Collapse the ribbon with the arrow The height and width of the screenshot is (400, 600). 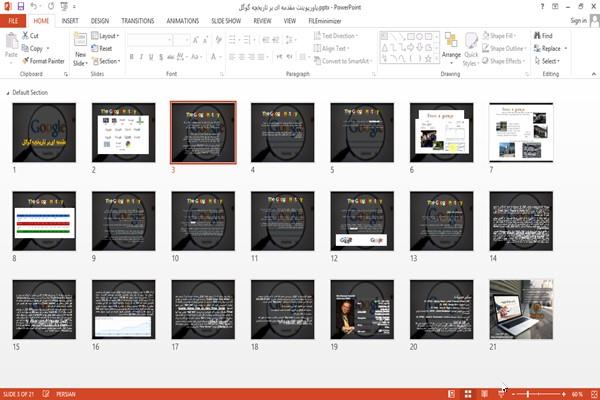pyautogui.click(x=593, y=74)
